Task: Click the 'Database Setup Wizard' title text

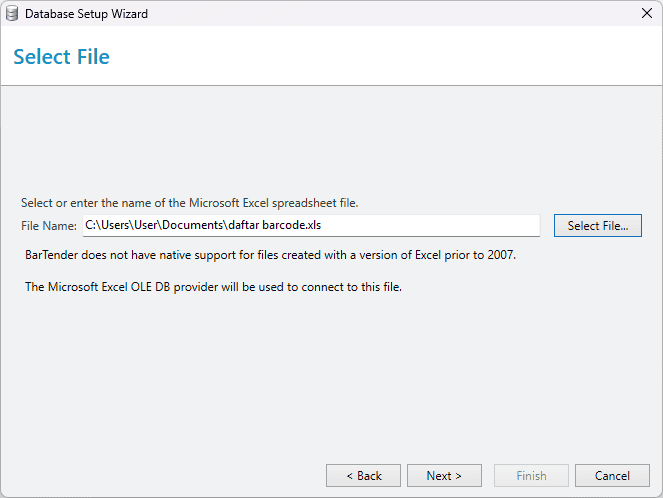Action: (86, 14)
